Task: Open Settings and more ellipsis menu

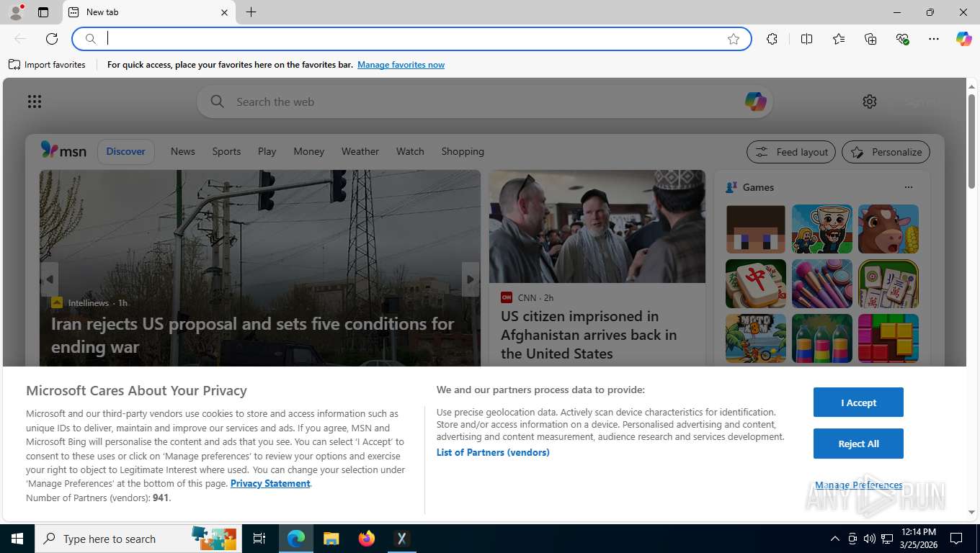Action: [x=934, y=39]
